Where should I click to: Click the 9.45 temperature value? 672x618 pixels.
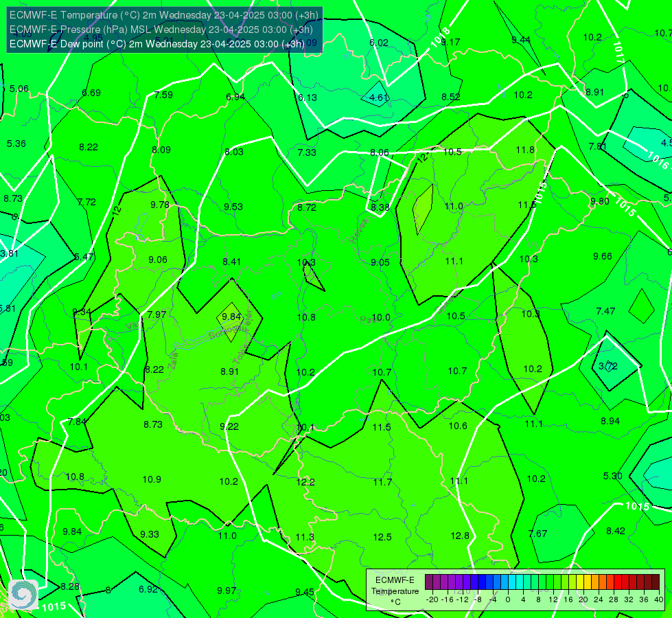coord(305,592)
